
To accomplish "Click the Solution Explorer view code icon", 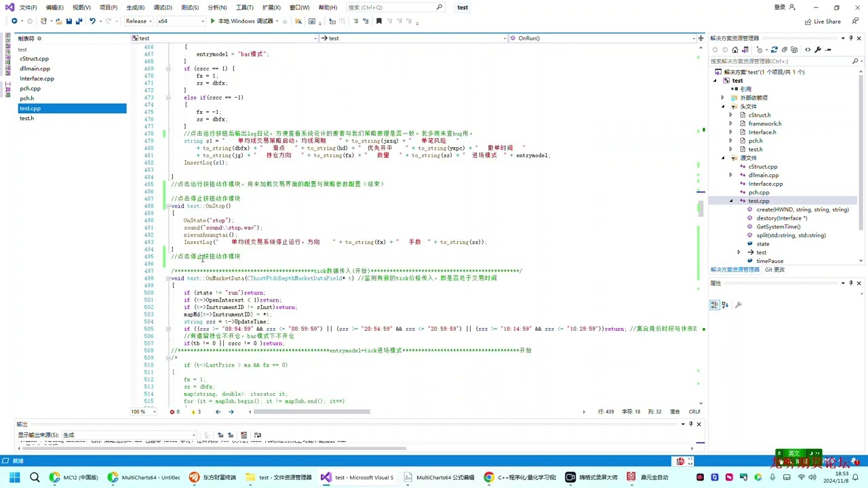I will click(808, 49).
